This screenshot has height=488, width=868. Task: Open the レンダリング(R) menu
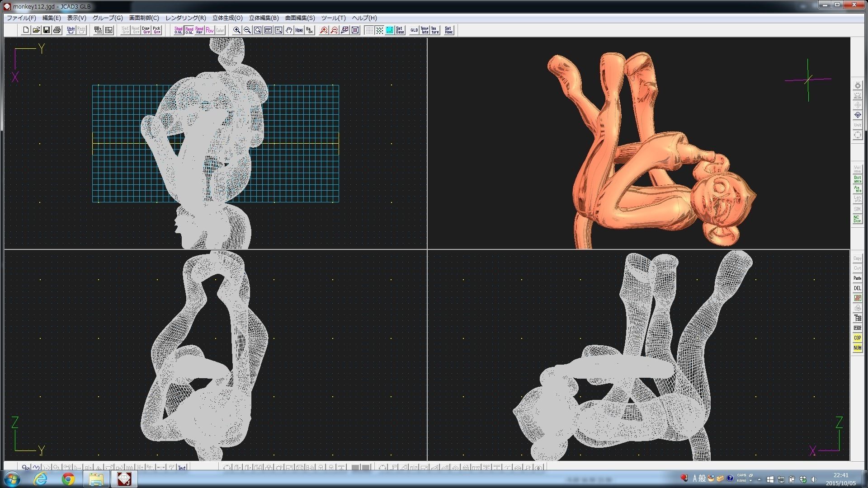point(185,18)
